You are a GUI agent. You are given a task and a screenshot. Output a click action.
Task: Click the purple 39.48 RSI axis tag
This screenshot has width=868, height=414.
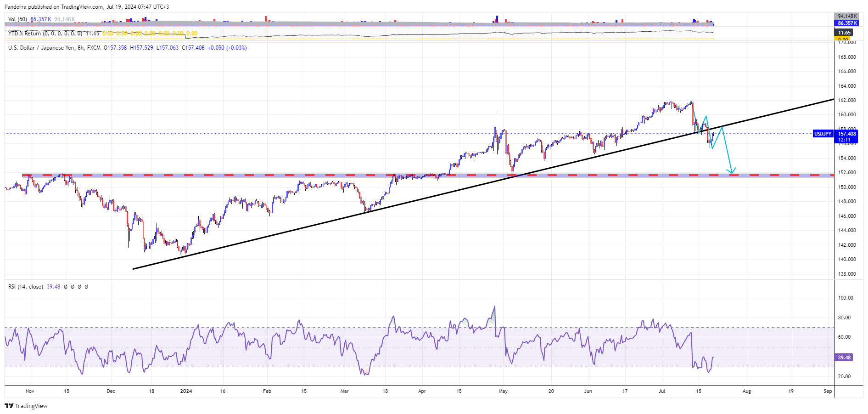844,357
